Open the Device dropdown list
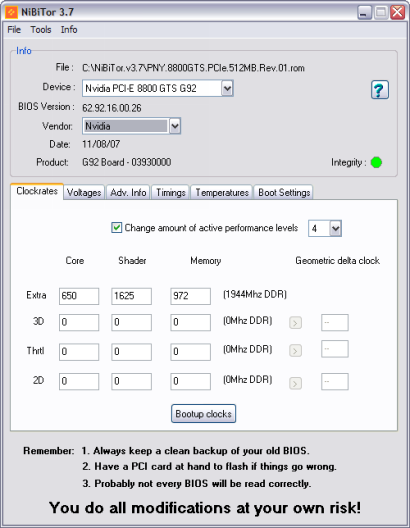Screen dimensions: 410x528 point(227,89)
